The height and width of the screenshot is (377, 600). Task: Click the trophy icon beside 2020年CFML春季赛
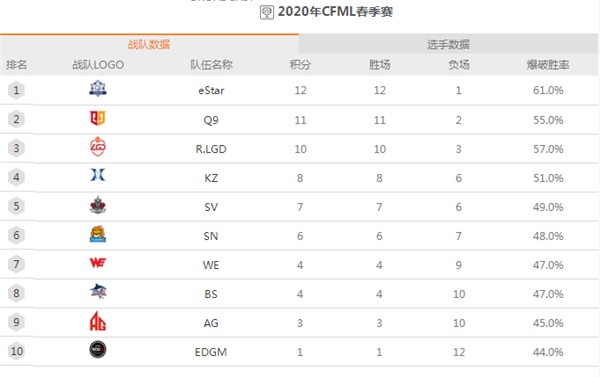tap(267, 12)
